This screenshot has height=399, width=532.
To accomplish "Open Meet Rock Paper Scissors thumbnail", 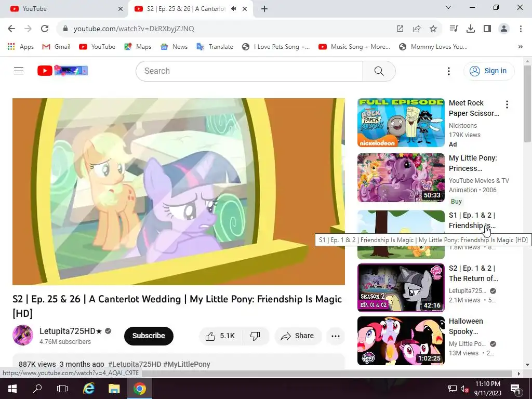I will (401, 123).
